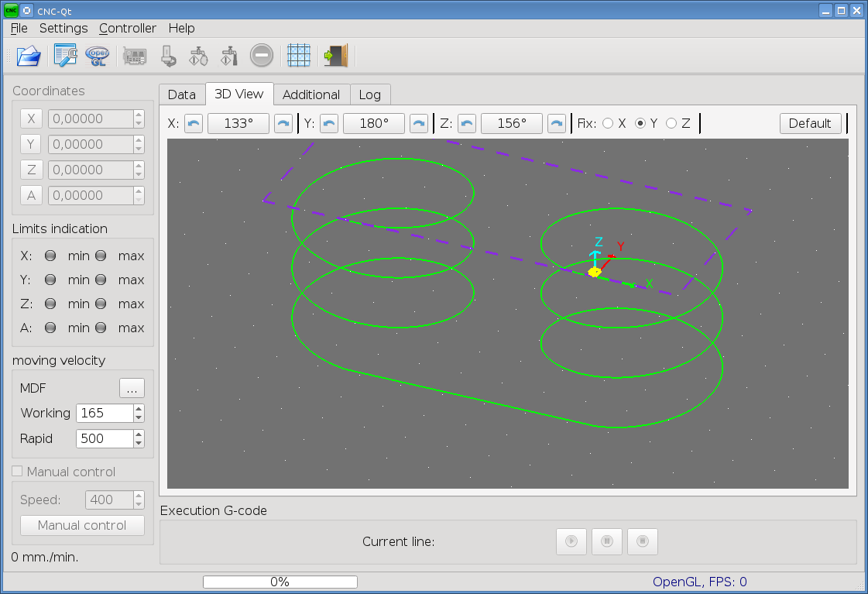Toggle the OpenGL view icon

tap(98, 55)
